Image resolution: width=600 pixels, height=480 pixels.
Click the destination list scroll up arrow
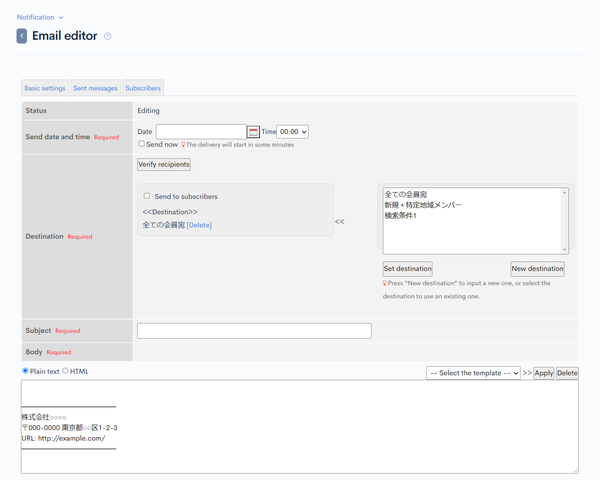(564, 193)
